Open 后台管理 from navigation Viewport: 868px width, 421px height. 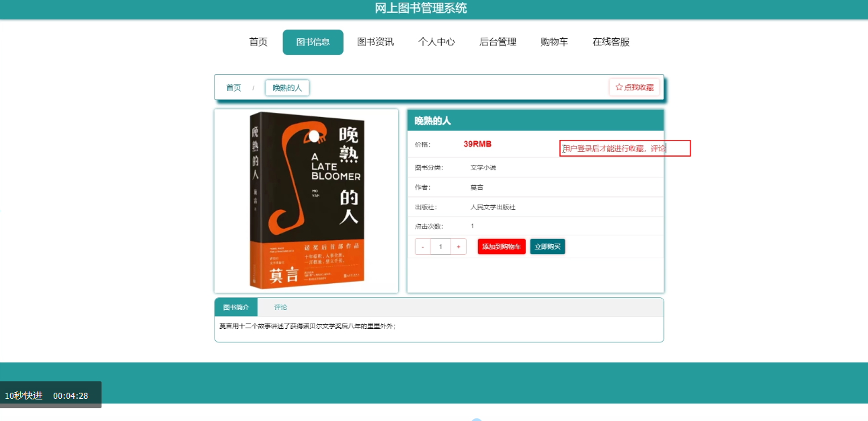pos(498,42)
